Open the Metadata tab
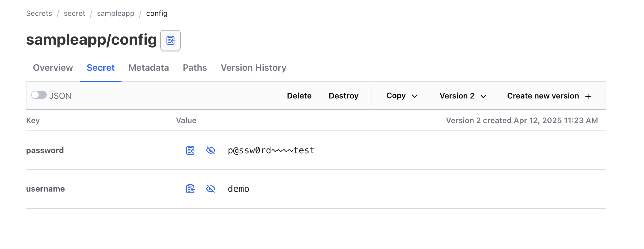 (149, 68)
